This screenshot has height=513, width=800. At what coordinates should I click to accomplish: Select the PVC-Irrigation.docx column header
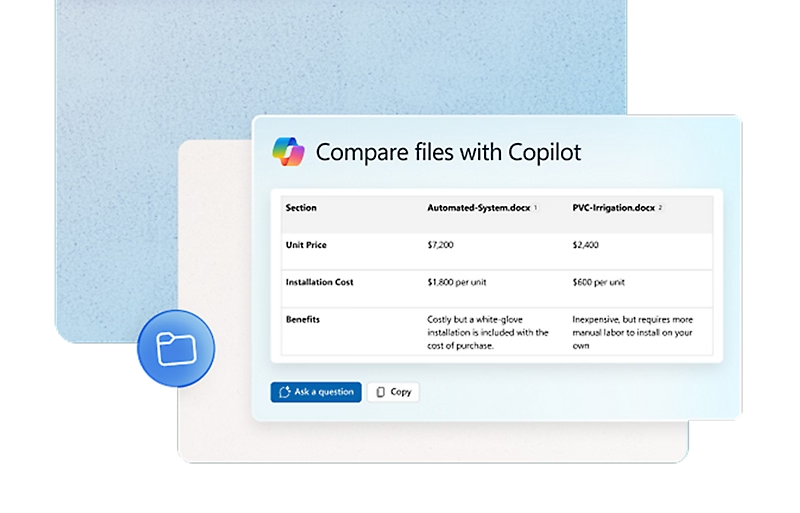pos(613,208)
